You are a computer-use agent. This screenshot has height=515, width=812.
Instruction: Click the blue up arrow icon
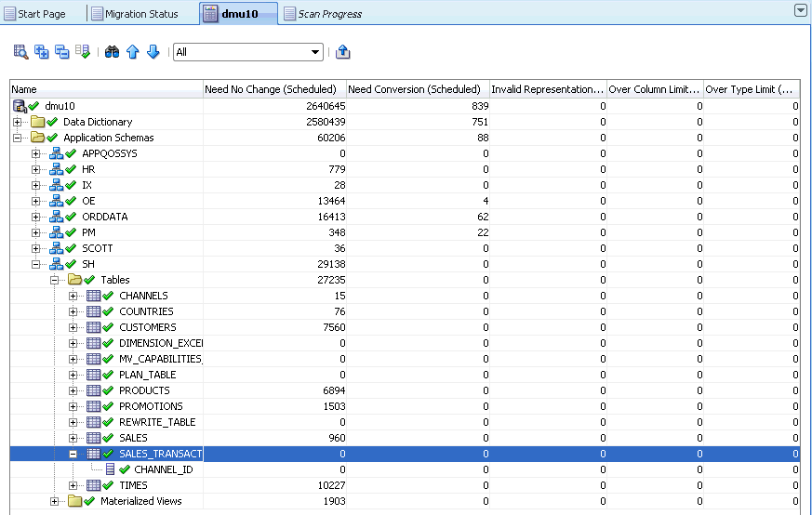click(x=133, y=52)
